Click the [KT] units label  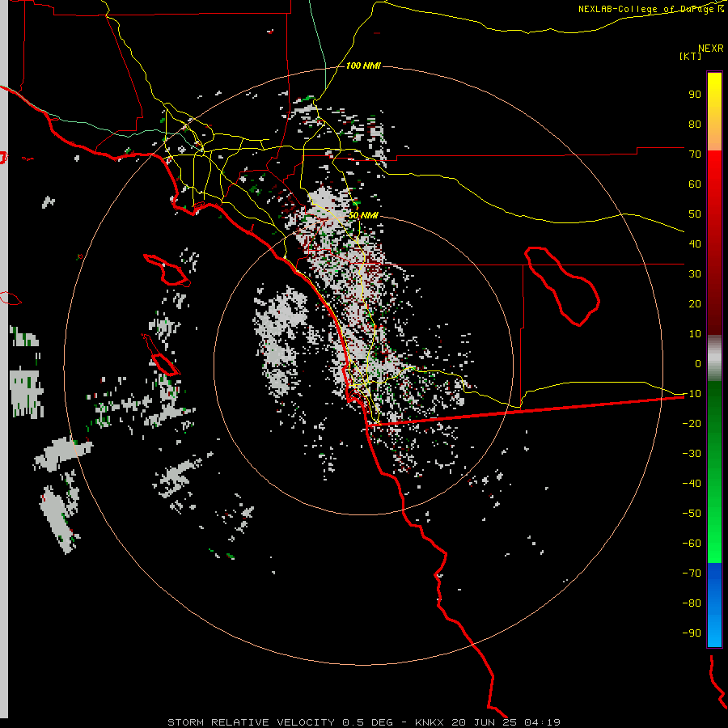(x=690, y=56)
